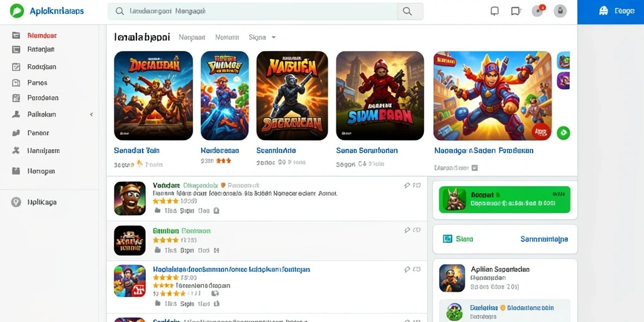Click the blue button at top right
Viewport: 644px width, 322px height.
coord(610,12)
